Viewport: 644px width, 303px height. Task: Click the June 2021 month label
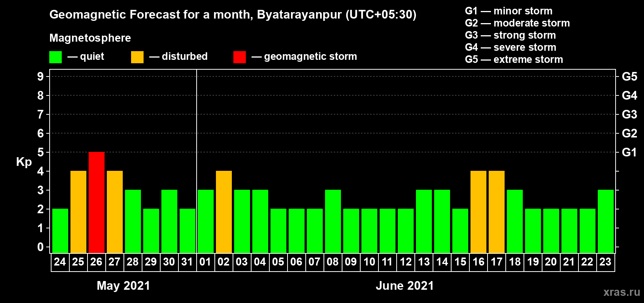tap(405, 286)
